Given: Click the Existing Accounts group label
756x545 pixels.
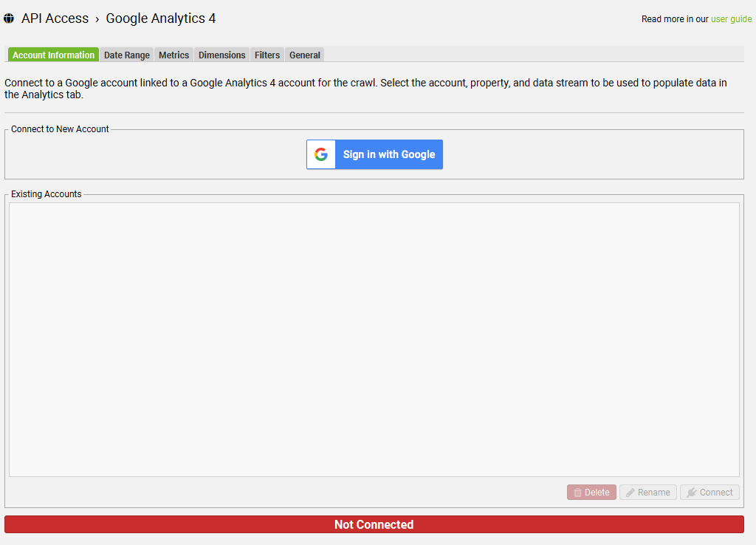Looking at the screenshot, I should (47, 194).
